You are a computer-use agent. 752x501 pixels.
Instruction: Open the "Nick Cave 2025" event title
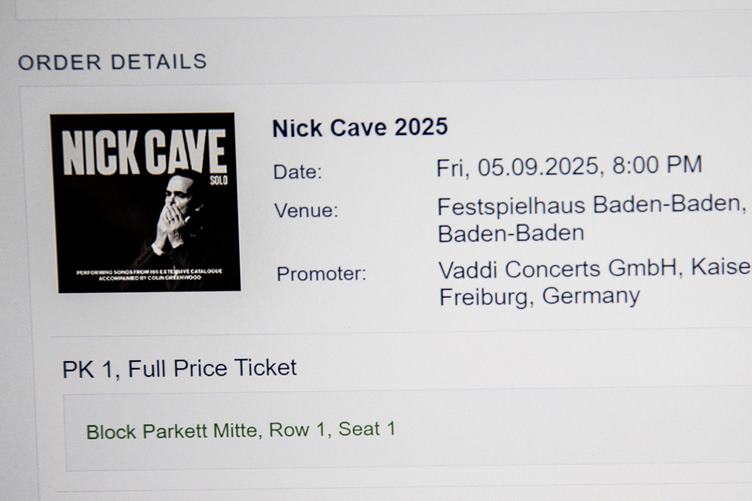click(x=360, y=128)
